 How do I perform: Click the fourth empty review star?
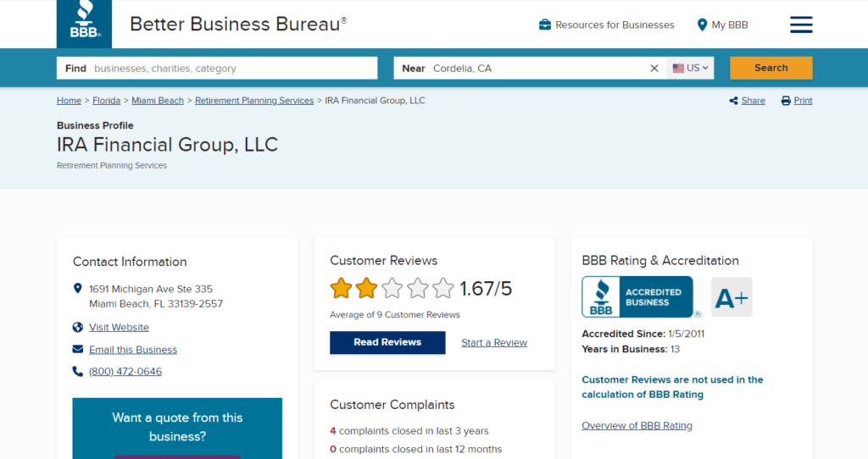coord(417,288)
